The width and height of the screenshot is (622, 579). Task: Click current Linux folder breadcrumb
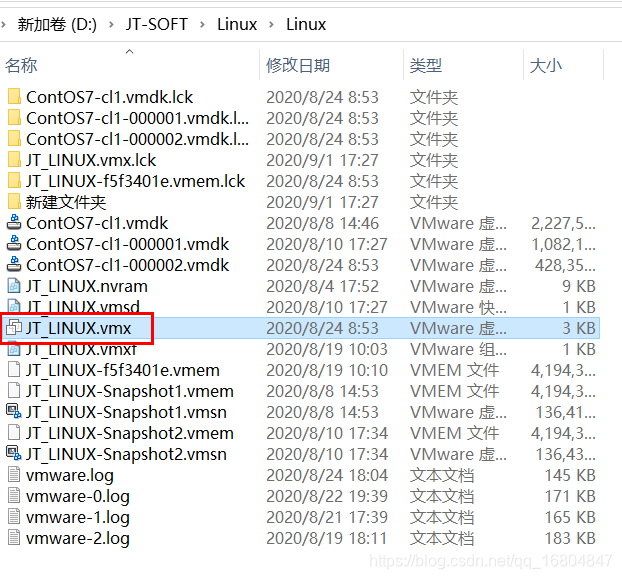pos(306,25)
